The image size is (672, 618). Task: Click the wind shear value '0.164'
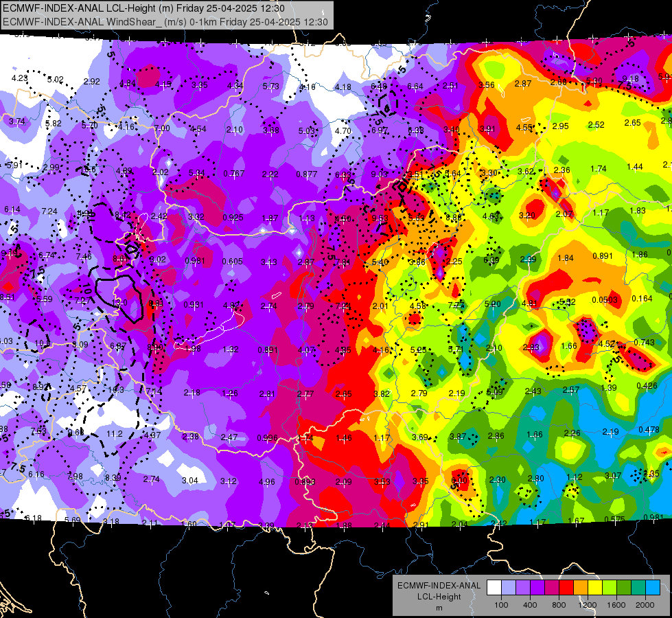(642, 298)
